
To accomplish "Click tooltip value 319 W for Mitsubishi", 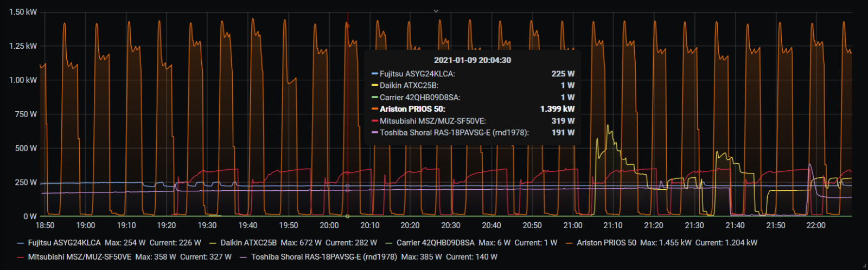I will [x=563, y=121].
